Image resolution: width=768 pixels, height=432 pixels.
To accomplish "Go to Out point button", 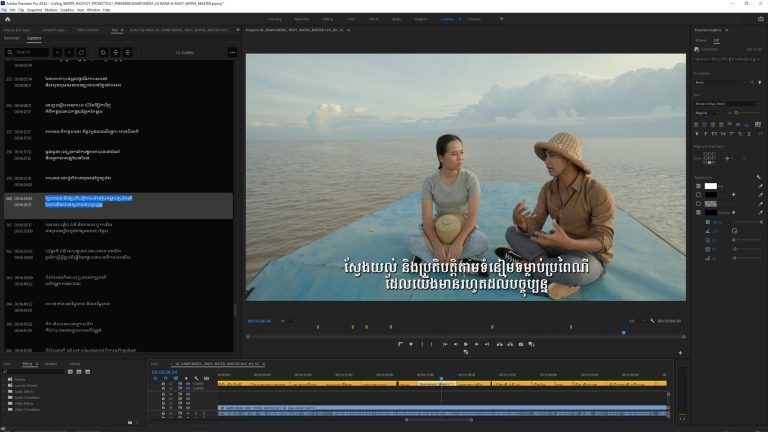I will 487,344.
